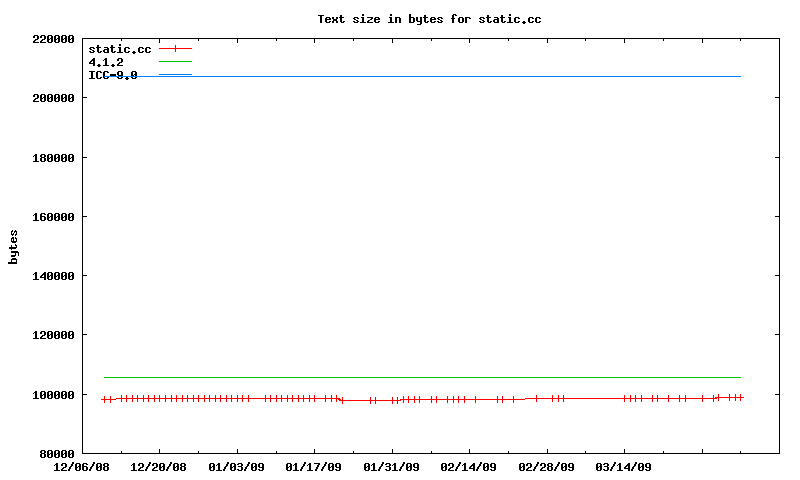Click the 12/06/08 date on x-axis
The width and height of the screenshot is (800, 480).
[81, 467]
